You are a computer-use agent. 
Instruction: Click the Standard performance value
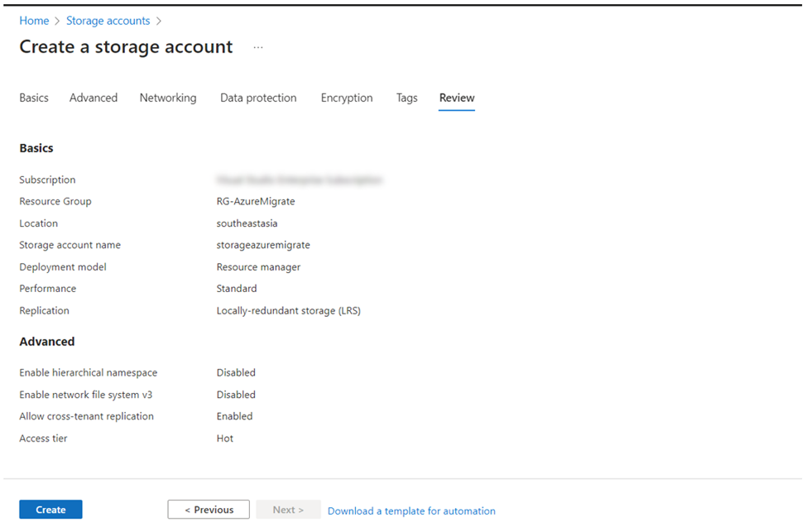237,289
